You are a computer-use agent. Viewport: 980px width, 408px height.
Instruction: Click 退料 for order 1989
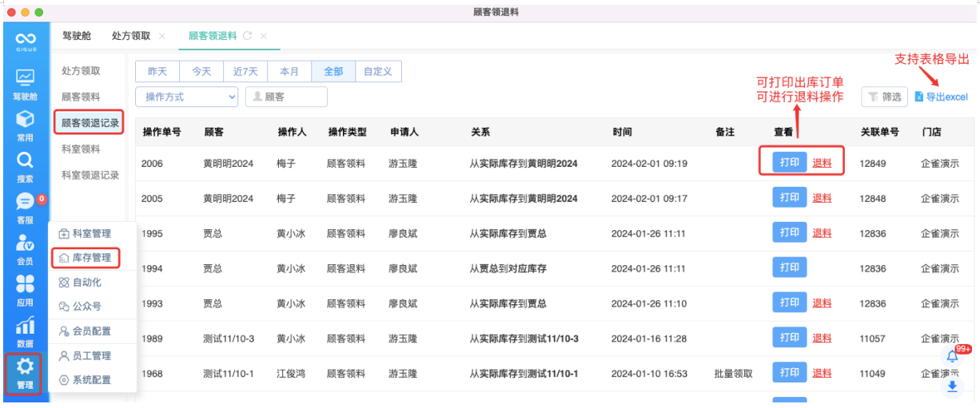(x=822, y=339)
